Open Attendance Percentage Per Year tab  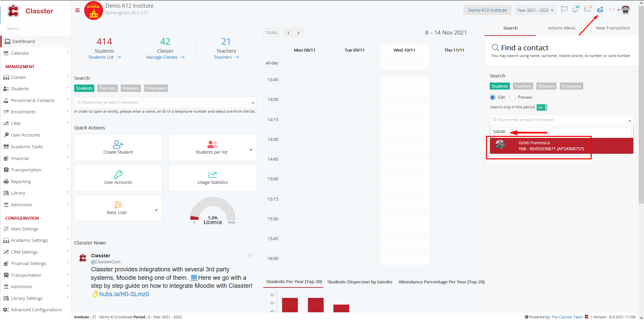pyautogui.click(x=441, y=282)
